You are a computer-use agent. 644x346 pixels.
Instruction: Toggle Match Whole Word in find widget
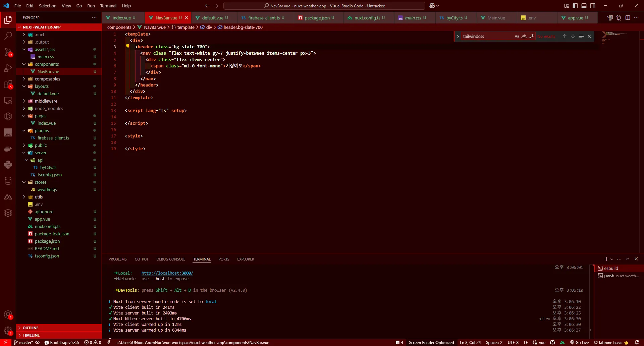pos(524,36)
